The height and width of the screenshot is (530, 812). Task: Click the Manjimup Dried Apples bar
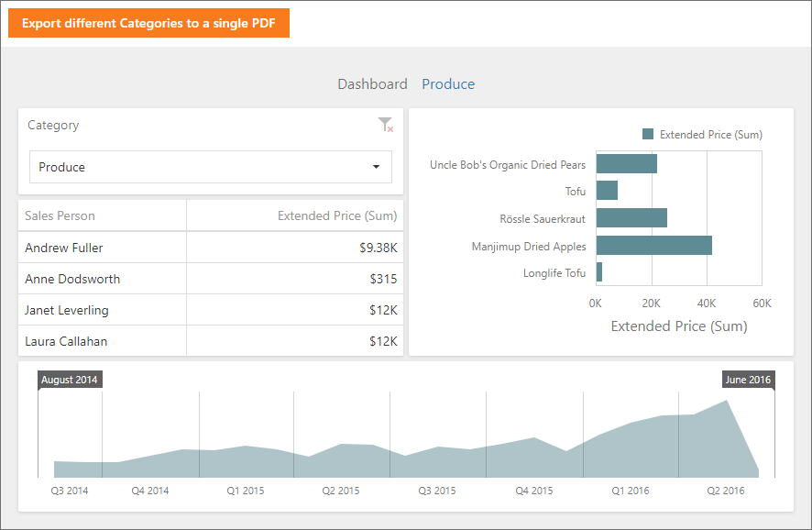pyautogui.click(x=654, y=245)
